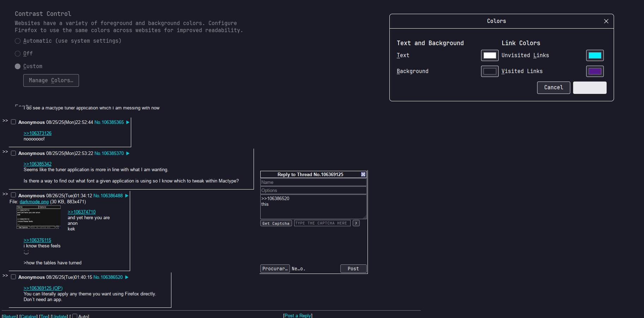Viewport: 644px width, 318px height.
Task: Open the Unvisited Links cyan color swatch
Action: (595, 55)
